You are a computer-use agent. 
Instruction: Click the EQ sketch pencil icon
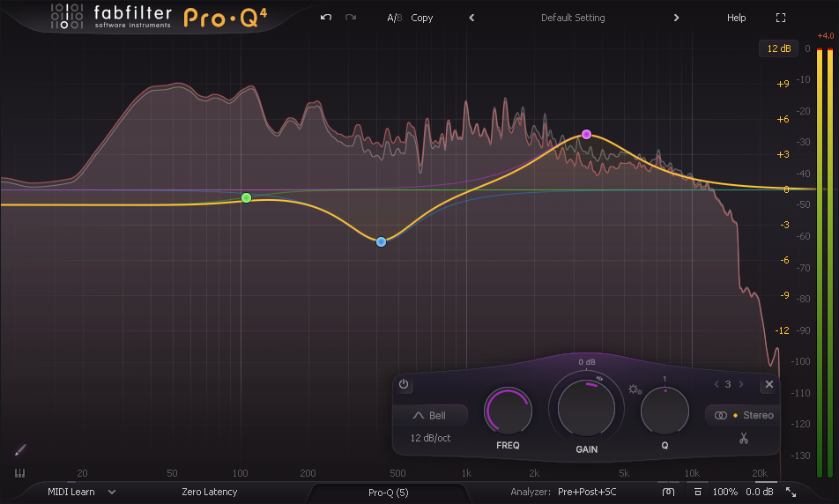coord(20,450)
